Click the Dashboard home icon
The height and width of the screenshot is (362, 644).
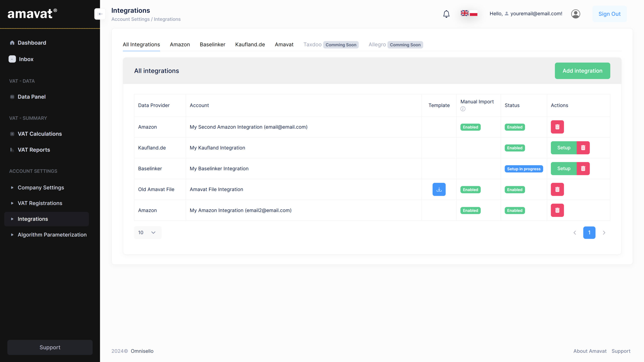point(12,43)
